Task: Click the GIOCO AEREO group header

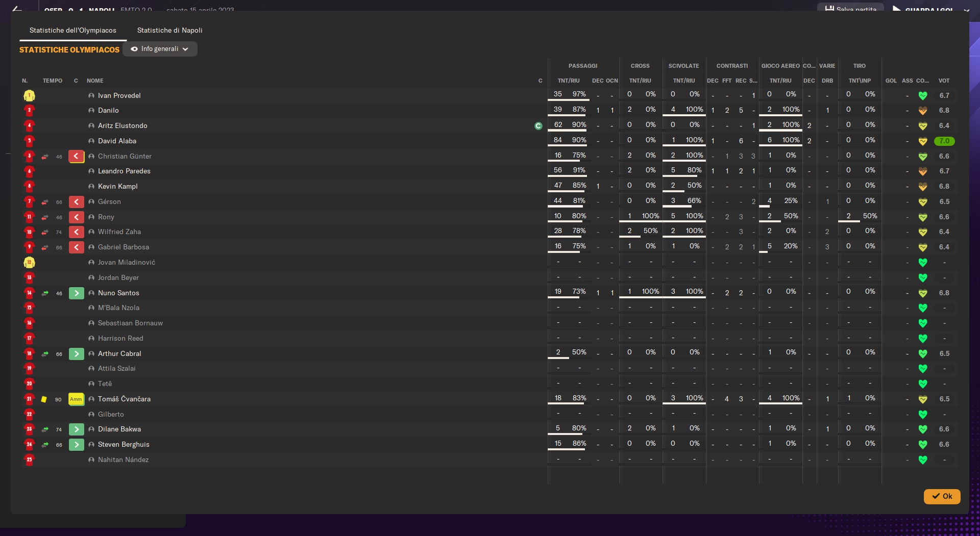Action: tap(780, 66)
